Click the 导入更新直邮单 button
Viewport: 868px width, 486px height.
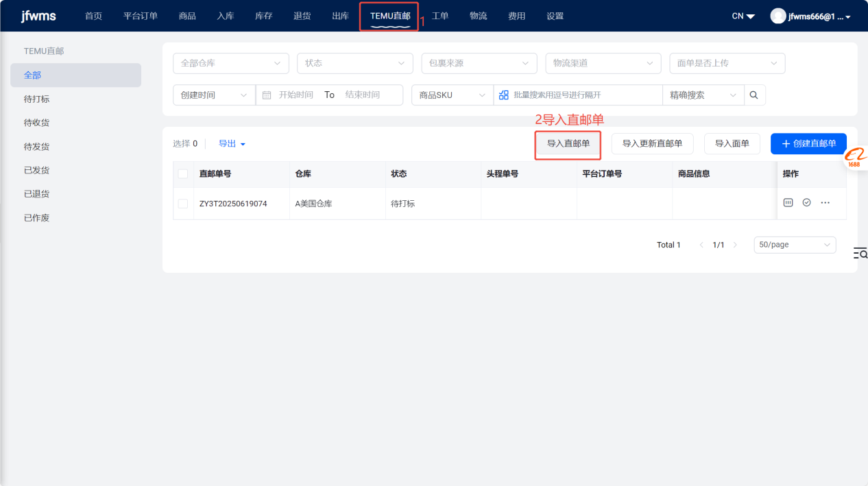coord(652,143)
